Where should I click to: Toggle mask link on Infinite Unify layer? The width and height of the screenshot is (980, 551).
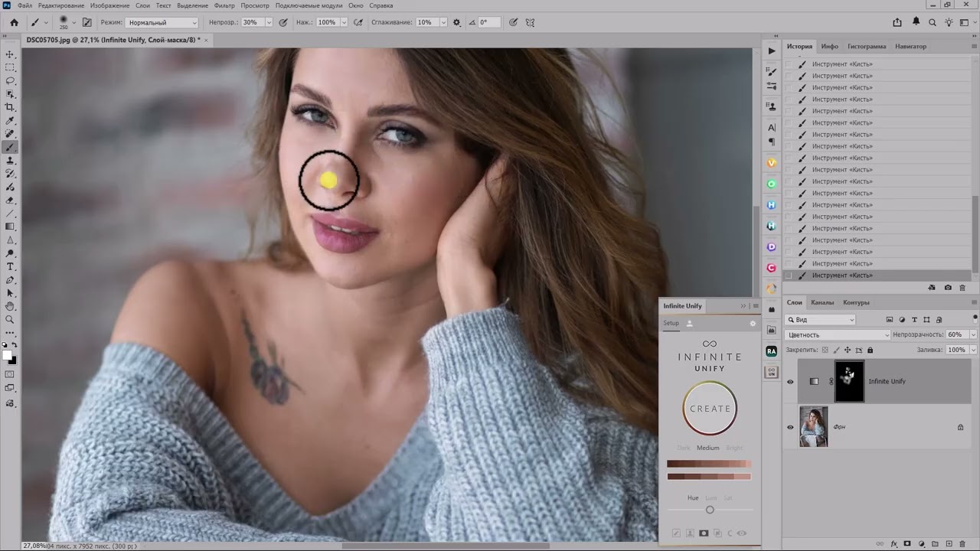pos(831,381)
